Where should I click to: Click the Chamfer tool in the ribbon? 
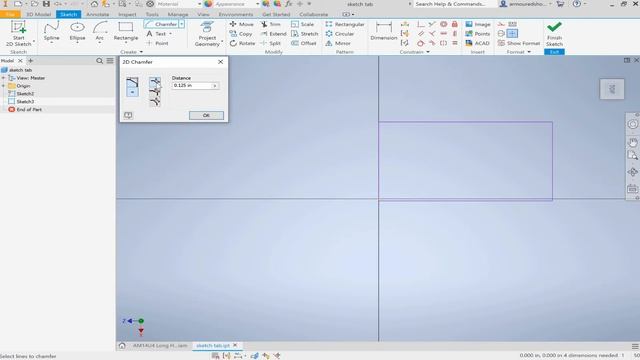click(161, 24)
